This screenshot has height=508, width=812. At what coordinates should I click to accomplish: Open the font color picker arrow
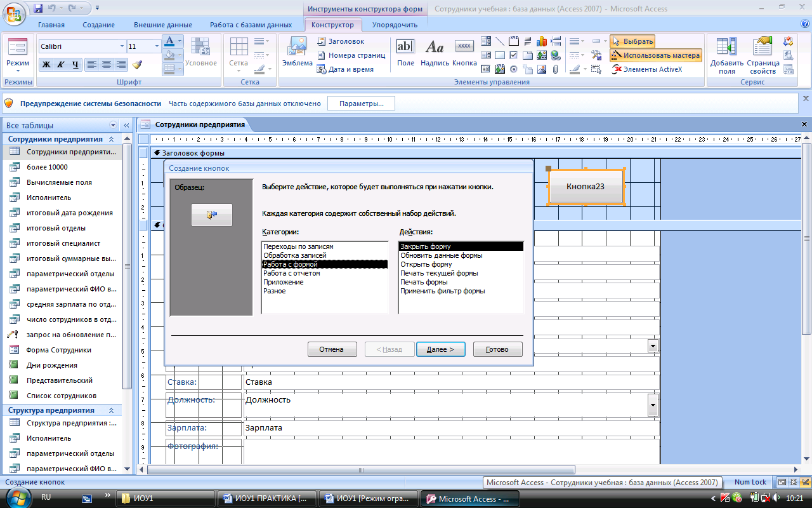[180, 41]
